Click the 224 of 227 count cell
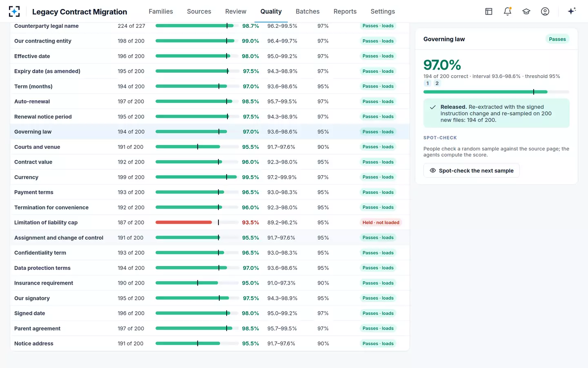Screen dimensions: 588x368 131,26
